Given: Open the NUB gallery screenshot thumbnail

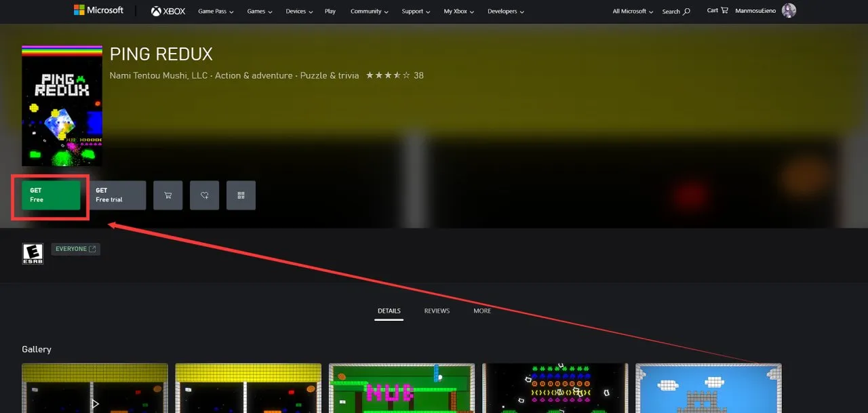Looking at the screenshot, I should (401, 388).
